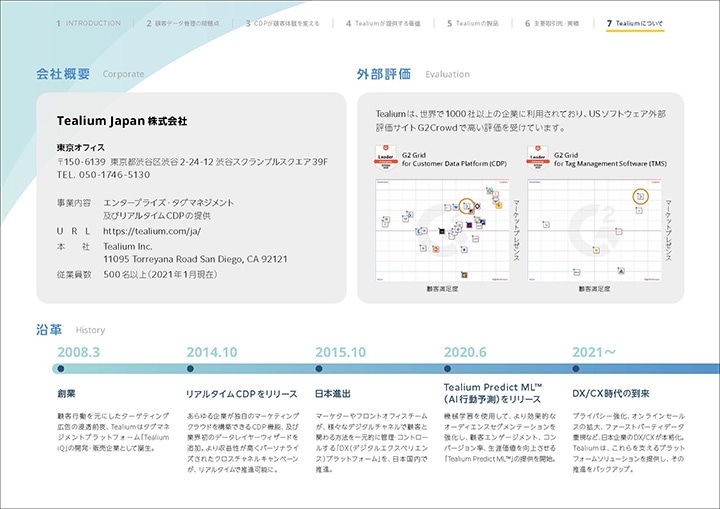Click the 外部評価 heading
The width and height of the screenshot is (720, 509).
pos(383,74)
